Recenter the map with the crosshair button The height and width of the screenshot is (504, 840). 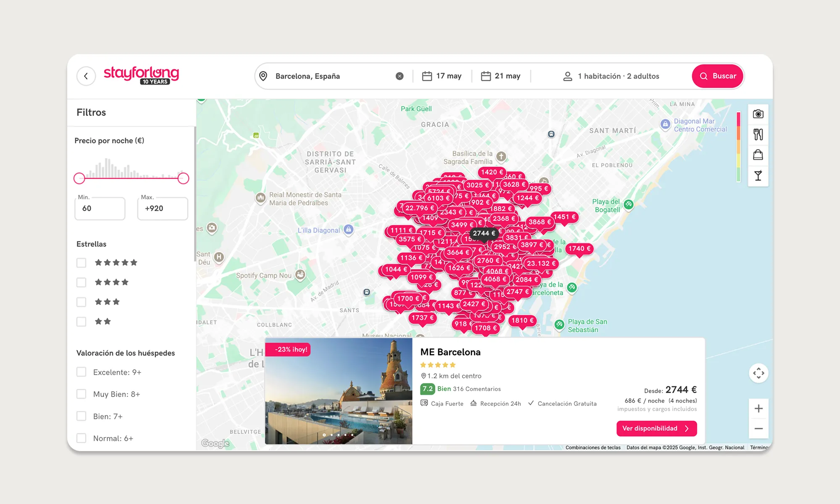coord(759,373)
